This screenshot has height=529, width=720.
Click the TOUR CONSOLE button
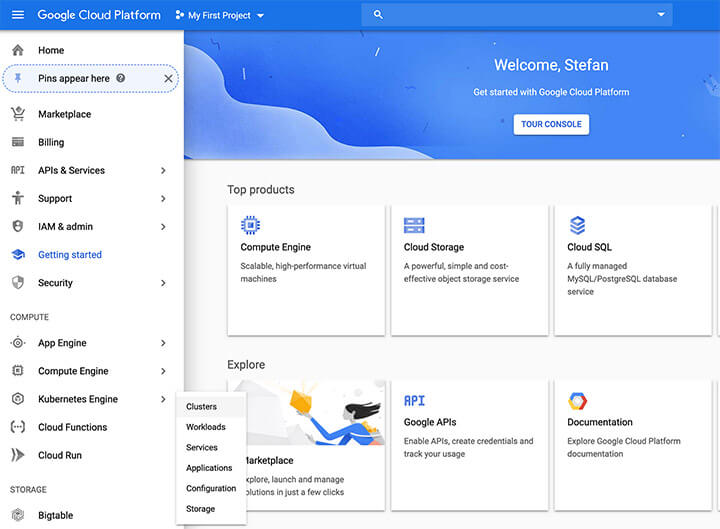551,124
